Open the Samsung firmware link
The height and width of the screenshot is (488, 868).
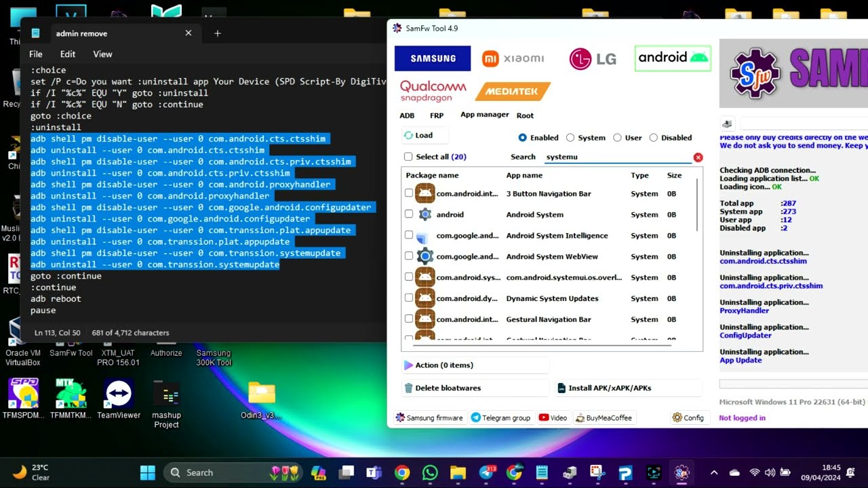point(429,418)
